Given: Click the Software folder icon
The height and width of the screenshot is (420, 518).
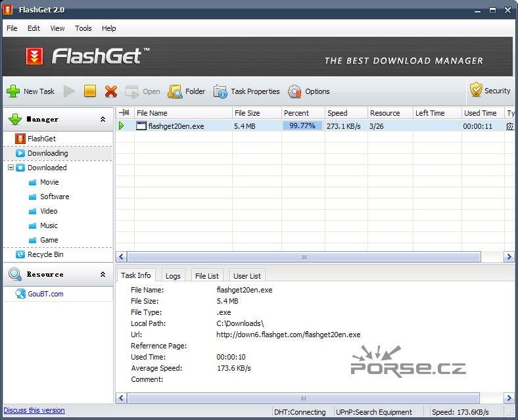Looking at the screenshot, I should click(32, 197).
